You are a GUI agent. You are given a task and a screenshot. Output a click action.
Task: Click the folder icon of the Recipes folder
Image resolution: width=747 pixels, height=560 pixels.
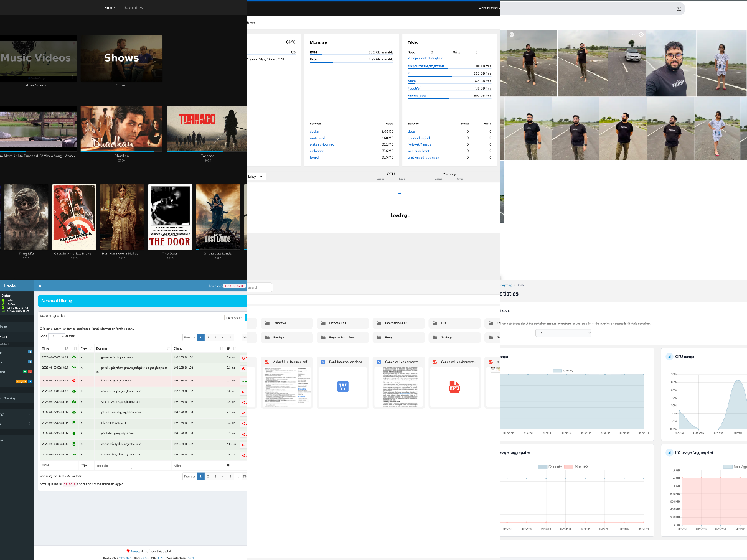pos(266,337)
